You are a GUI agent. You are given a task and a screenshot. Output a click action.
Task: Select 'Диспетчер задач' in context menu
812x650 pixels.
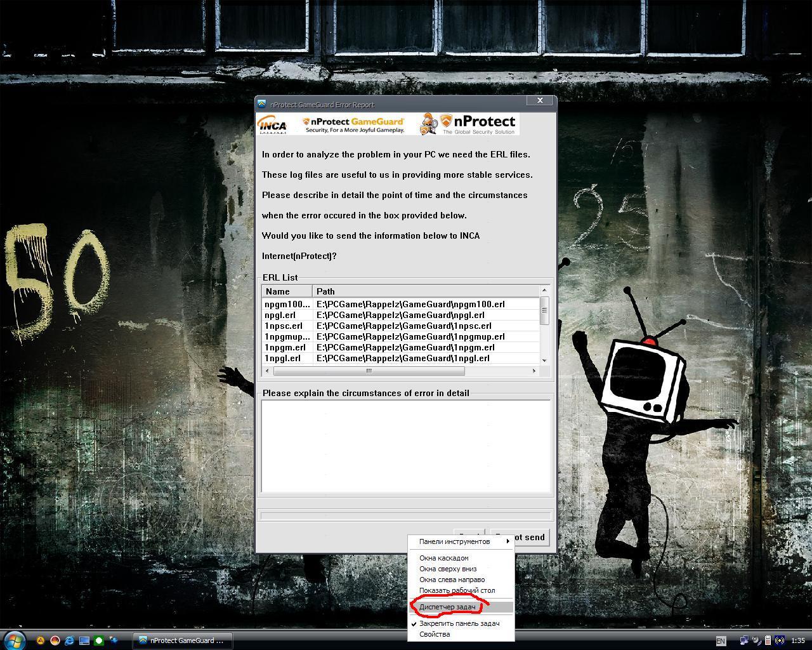click(447, 607)
